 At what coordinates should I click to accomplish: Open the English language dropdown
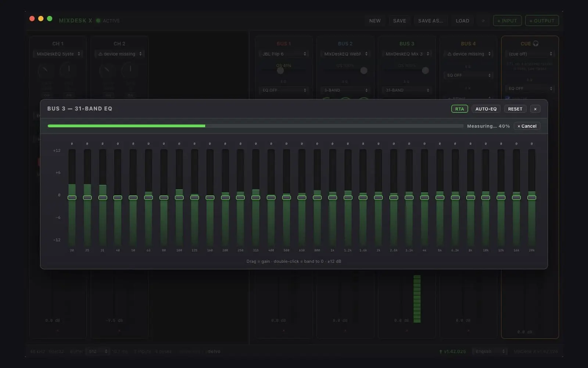[x=489, y=351]
